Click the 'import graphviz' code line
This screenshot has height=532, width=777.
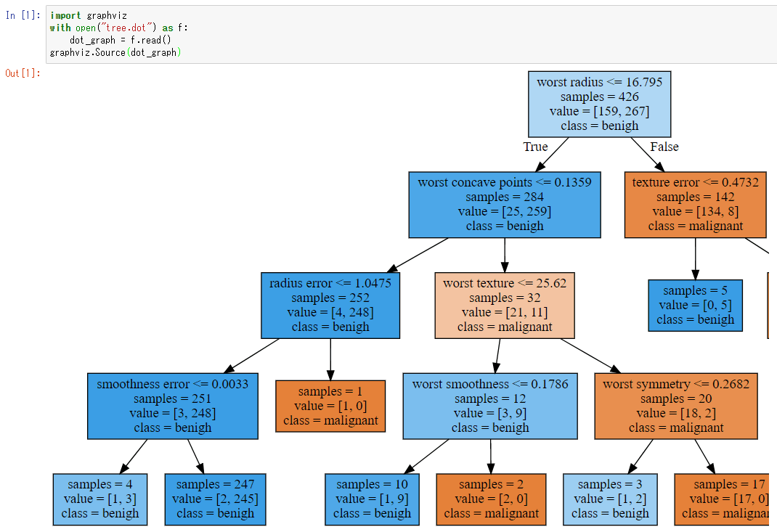coord(88,15)
